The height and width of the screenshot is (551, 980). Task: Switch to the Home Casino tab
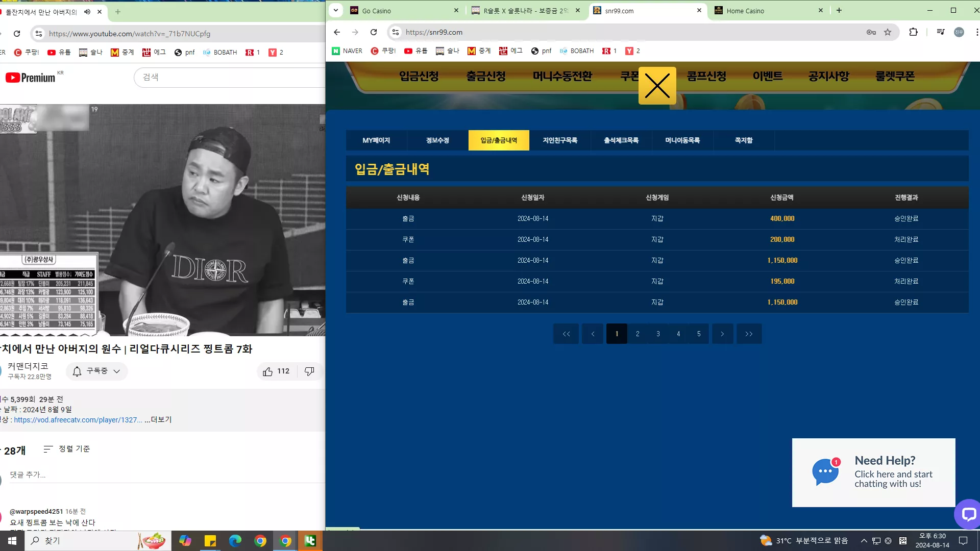[769, 11]
